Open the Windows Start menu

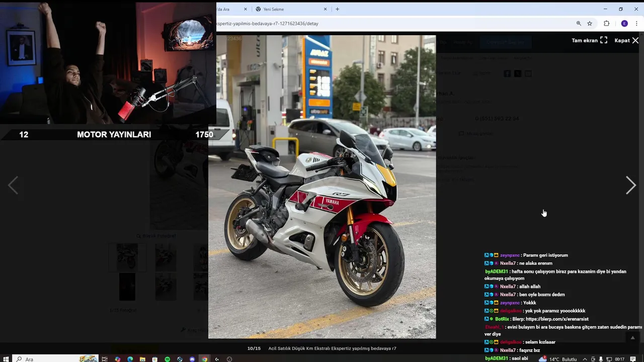[x=6, y=359]
